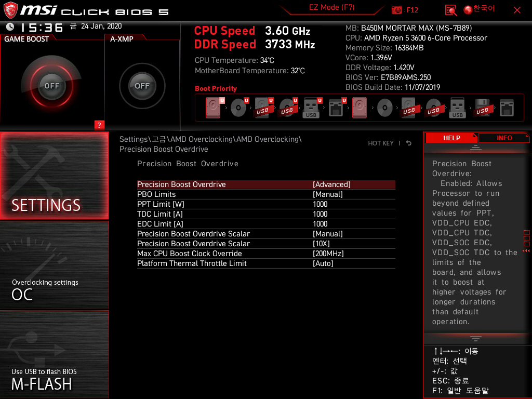Screen dimensions: 532x399
Task: Click the VCore 1.396V reading
Action: click(x=369, y=58)
